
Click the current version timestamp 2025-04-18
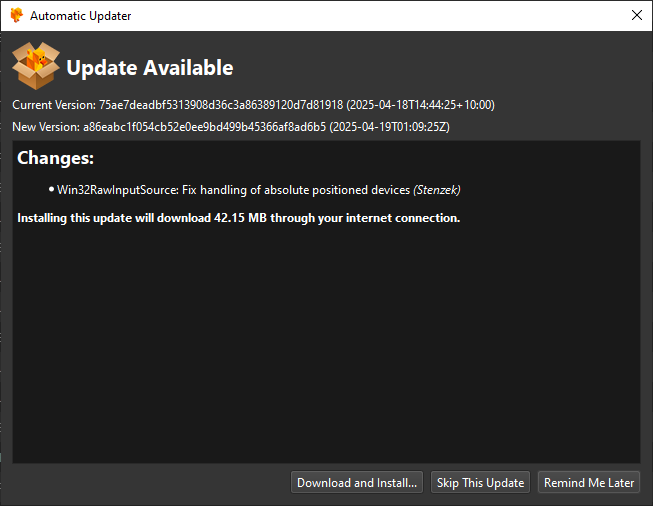421,105
